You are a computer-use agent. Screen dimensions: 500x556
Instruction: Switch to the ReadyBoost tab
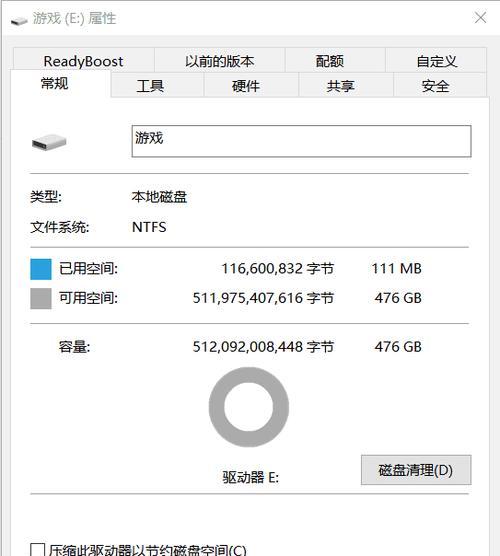coord(84,61)
